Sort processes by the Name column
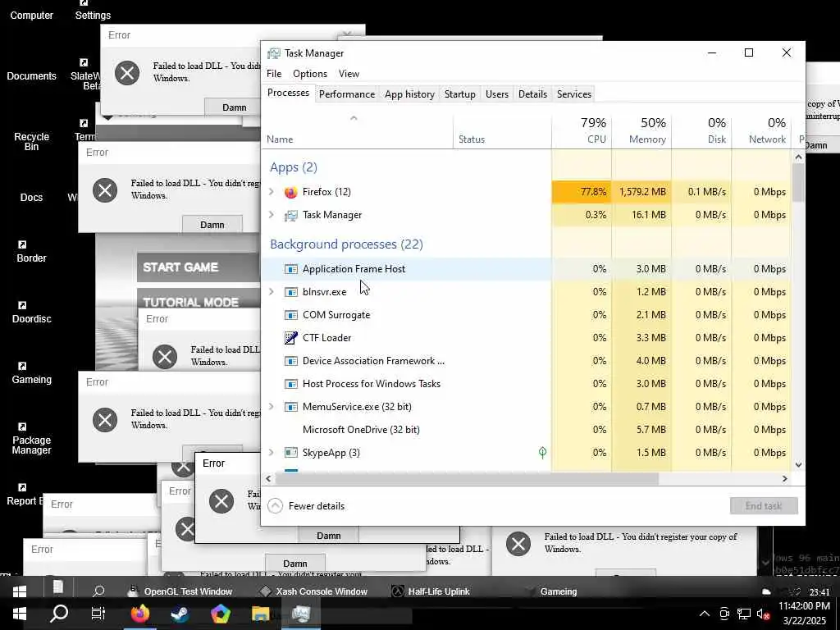This screenshot has height=630, width=840. coord(357,130)
